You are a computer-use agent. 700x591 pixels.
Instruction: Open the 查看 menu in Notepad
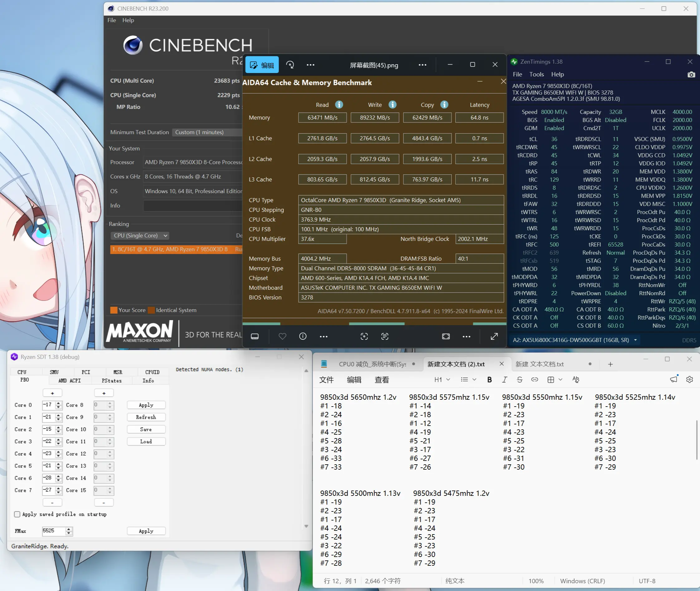coord(382,379)
